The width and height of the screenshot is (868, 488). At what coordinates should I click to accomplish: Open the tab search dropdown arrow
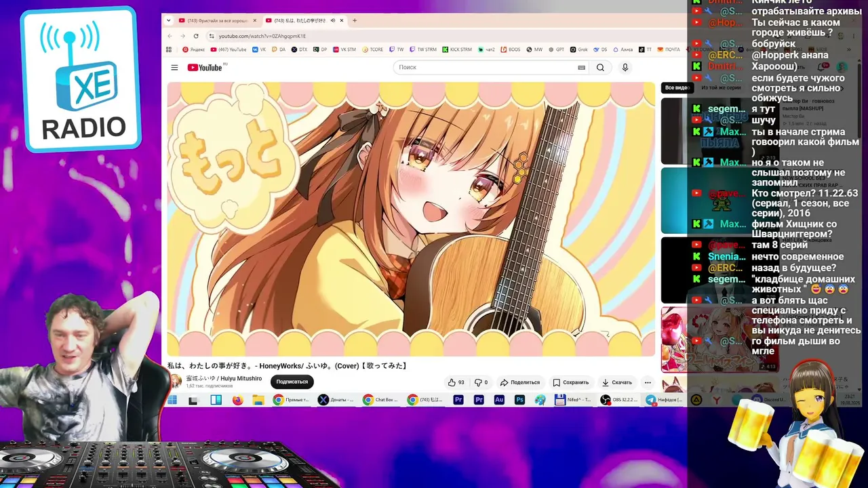point(169,20)
